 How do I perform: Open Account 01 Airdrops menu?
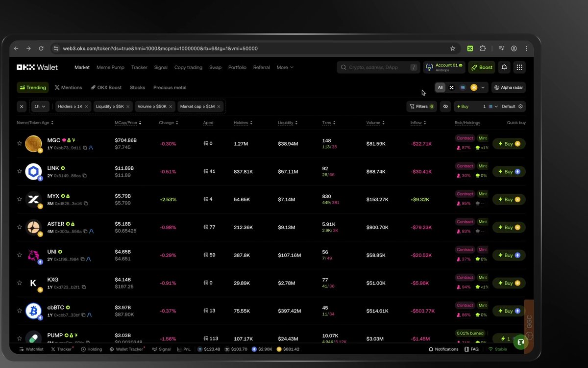click(444, 67)
